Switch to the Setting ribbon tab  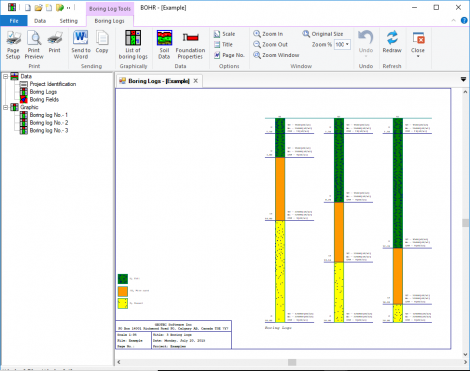69,21
